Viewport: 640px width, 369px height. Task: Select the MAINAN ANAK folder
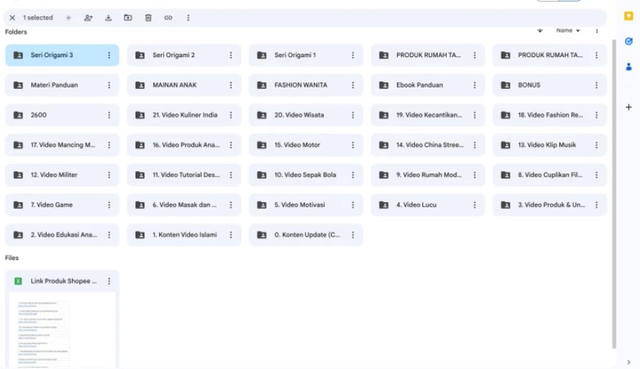[x=184, y=85]
